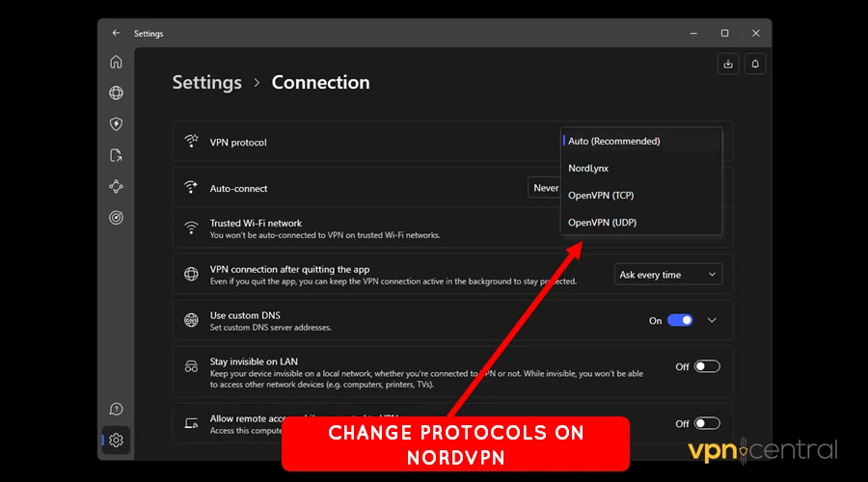Click the download updates icon
This screenshot has height=482, width=868.
pyautogui.click(x=728, y=64)
